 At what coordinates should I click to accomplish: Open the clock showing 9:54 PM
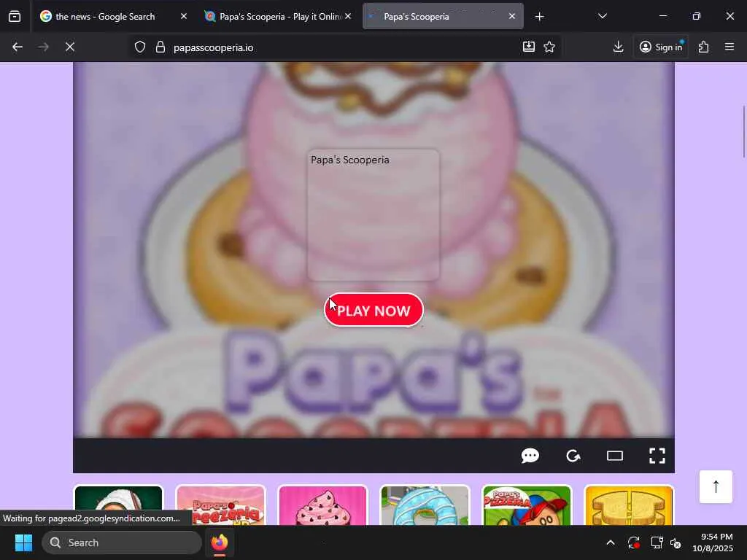[712, 542]
